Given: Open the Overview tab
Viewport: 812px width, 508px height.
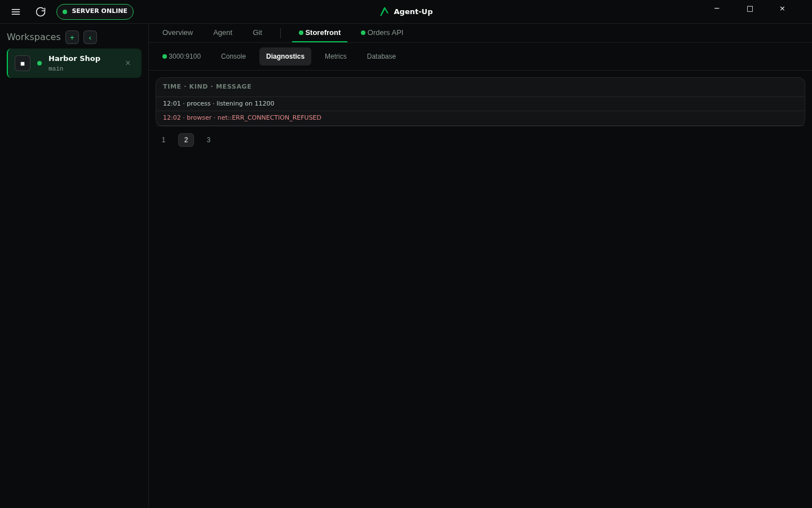Looking at the screenshot, I should pyautogui.click(x=178, y=33).
